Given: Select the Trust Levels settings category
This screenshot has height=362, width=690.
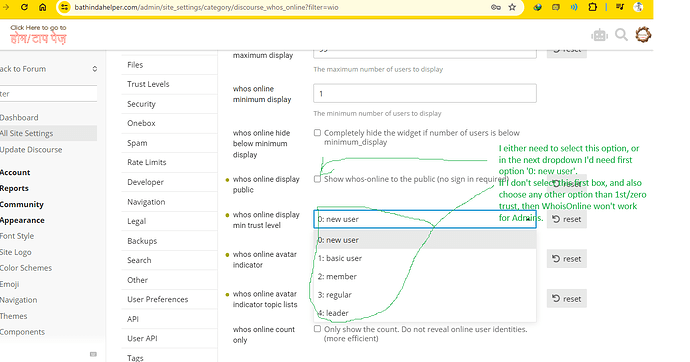Looking at the screenshot, I should coord(169,84).
